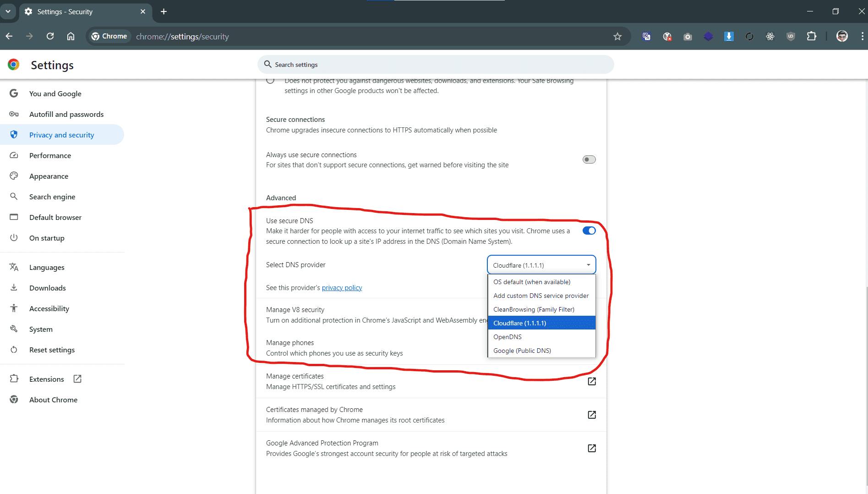The width and height of the screenshot is (868, 494).
Task: Select the No protection radio button
Action: (x=271, y=81)
